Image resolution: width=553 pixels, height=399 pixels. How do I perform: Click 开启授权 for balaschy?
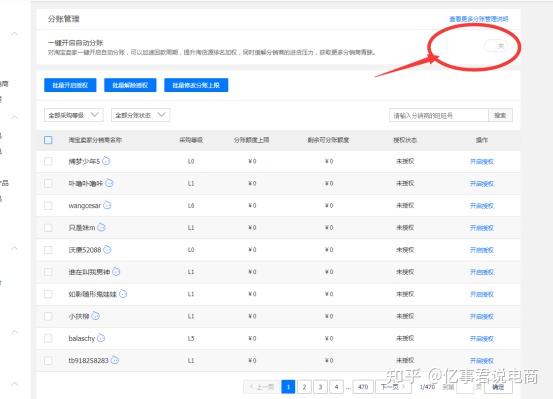pyautogui.click(x=482, y=339)
